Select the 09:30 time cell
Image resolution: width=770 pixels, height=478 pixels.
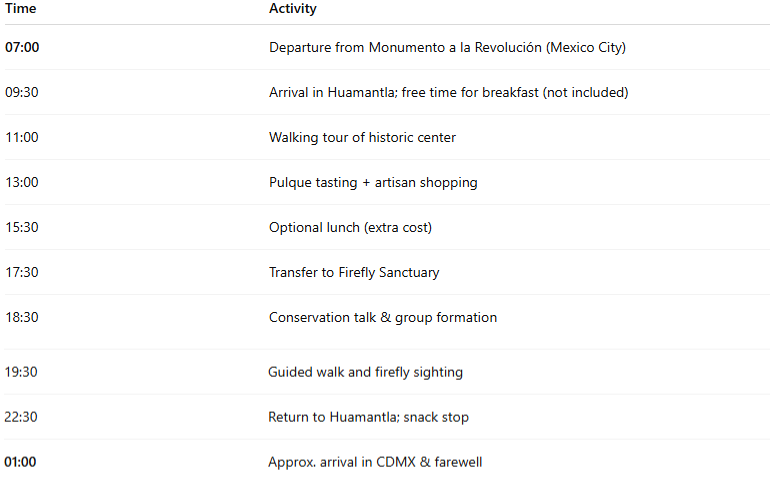pos(22,92)
